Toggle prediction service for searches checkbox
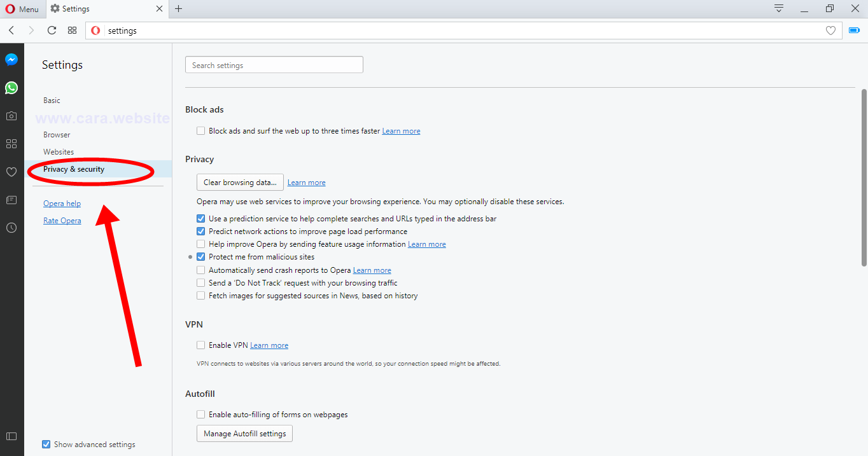The width and height of the screenshot is (868, 456). click(201, 219)
